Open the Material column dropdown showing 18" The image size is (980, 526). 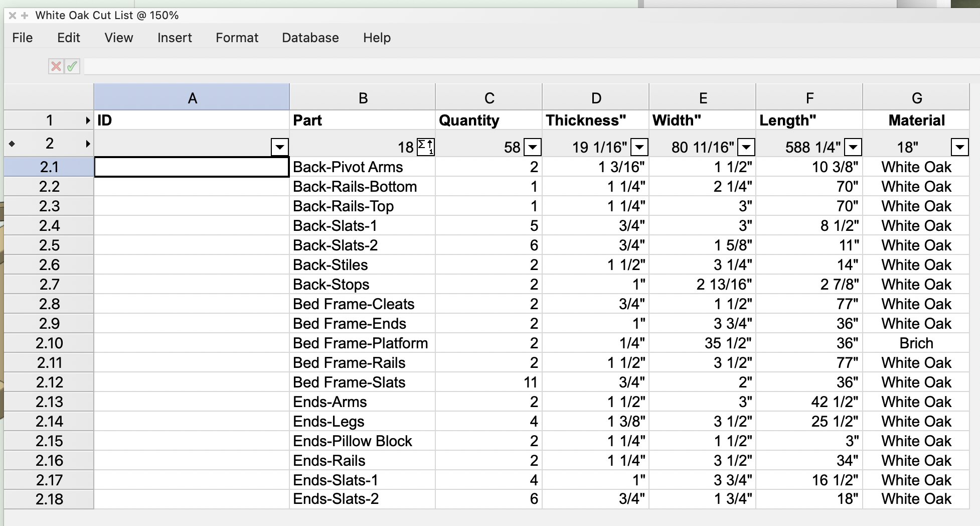[960, 147]
